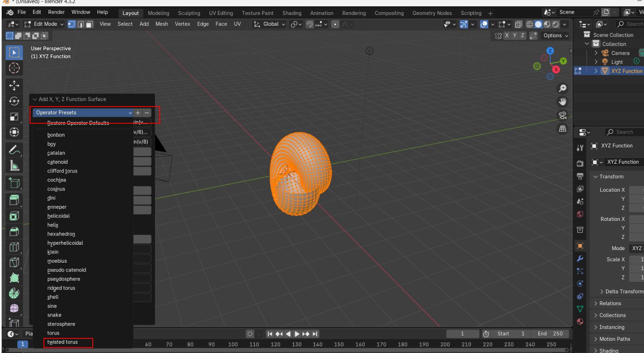
Task: Enable edge select mode
Action: point(81,24)
